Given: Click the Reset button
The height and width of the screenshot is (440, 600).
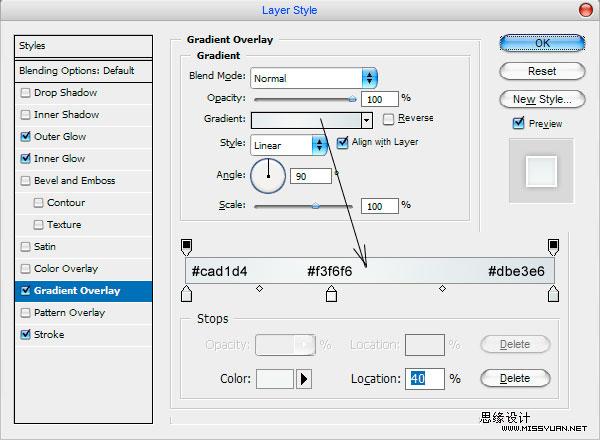Looking at the screenshot, I should coord(542,71).
